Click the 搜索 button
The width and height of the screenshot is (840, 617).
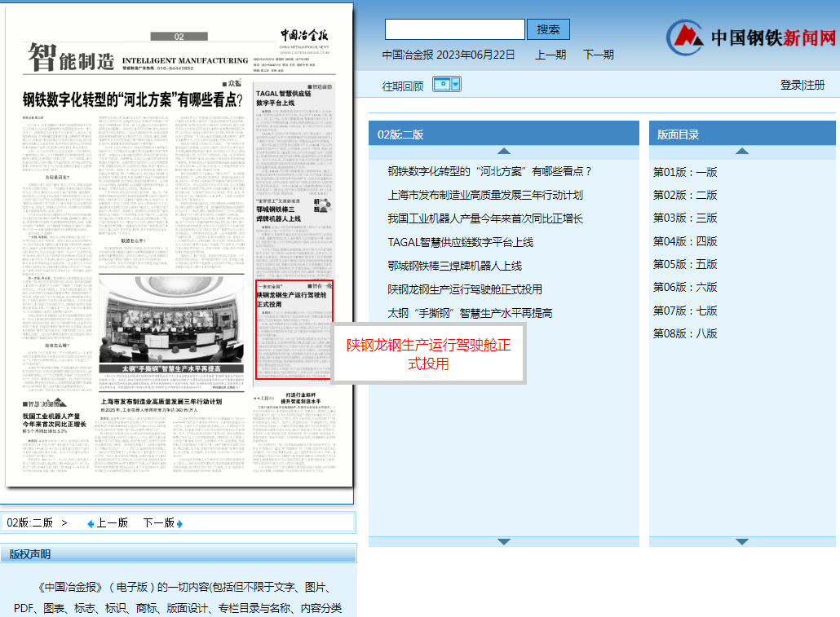(x=548, y=29)
